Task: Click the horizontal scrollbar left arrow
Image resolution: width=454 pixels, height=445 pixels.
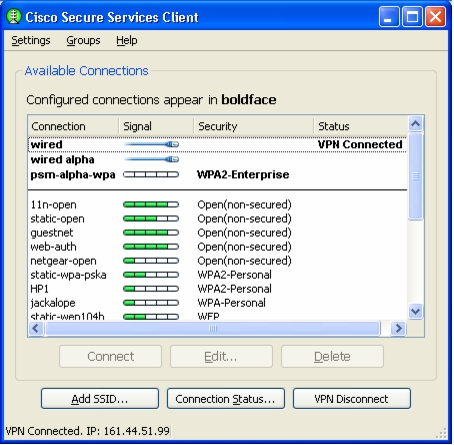Action: [x=36, y=329]
